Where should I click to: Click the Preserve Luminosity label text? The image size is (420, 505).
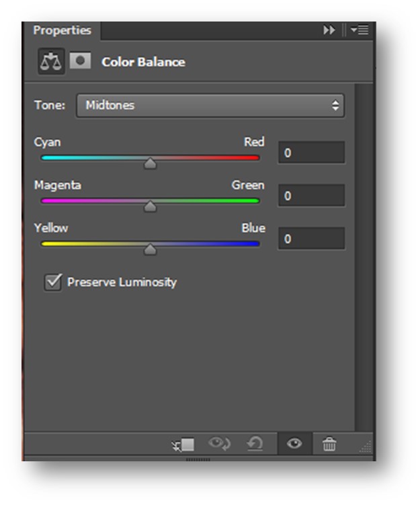(122, 282)
